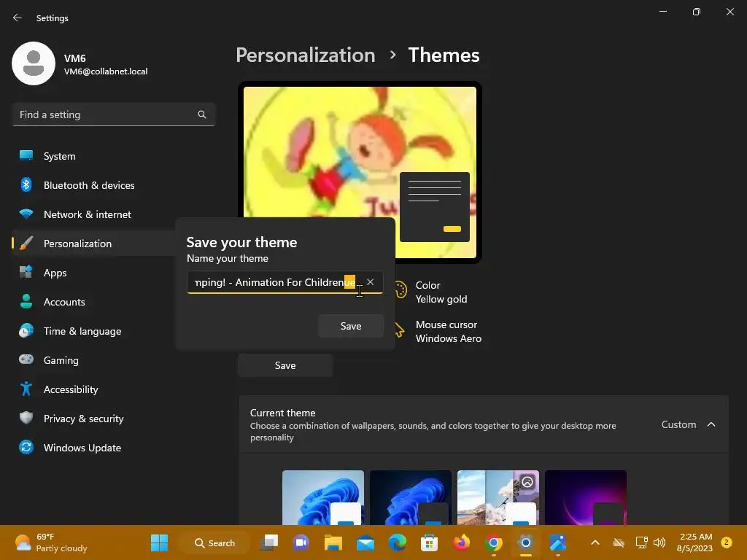The width and height of the screenshot is (747, 560).
Task: Open Mouse cursor Windows Aero setting
Action: tap(449, 332)
